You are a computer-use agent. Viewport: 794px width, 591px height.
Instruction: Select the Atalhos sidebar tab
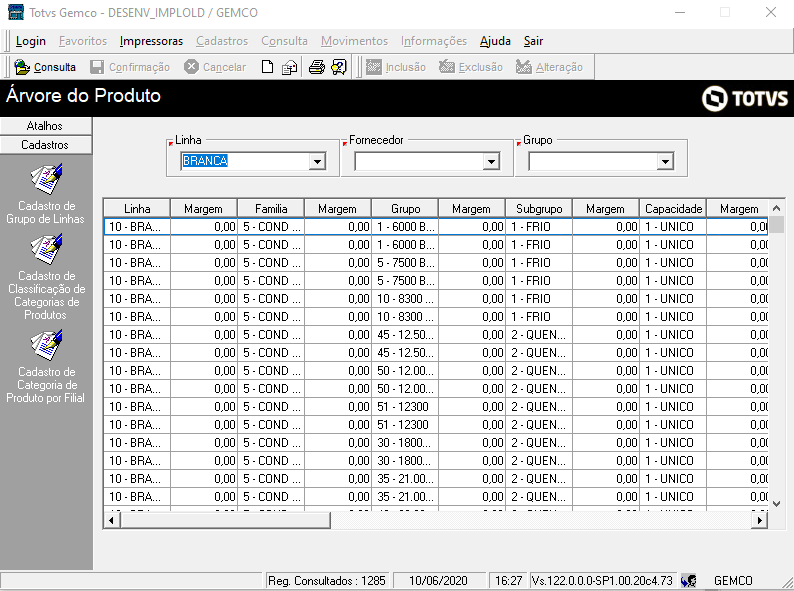46,126
